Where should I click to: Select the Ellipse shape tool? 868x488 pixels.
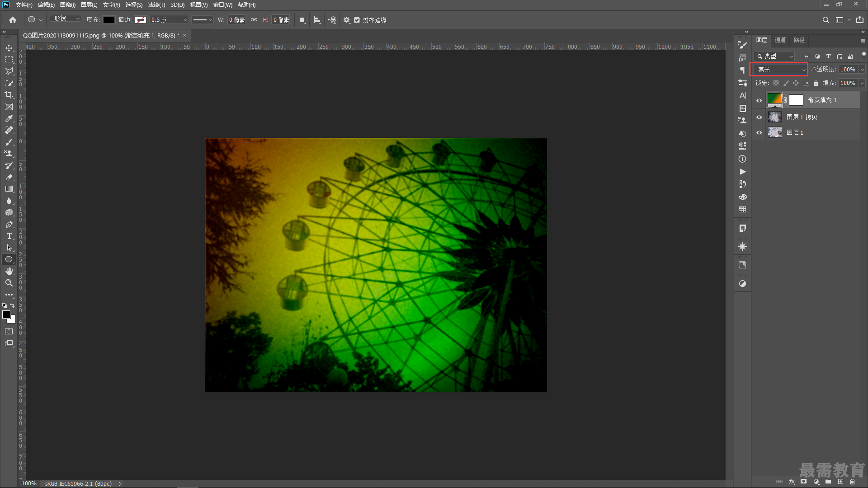9,259
